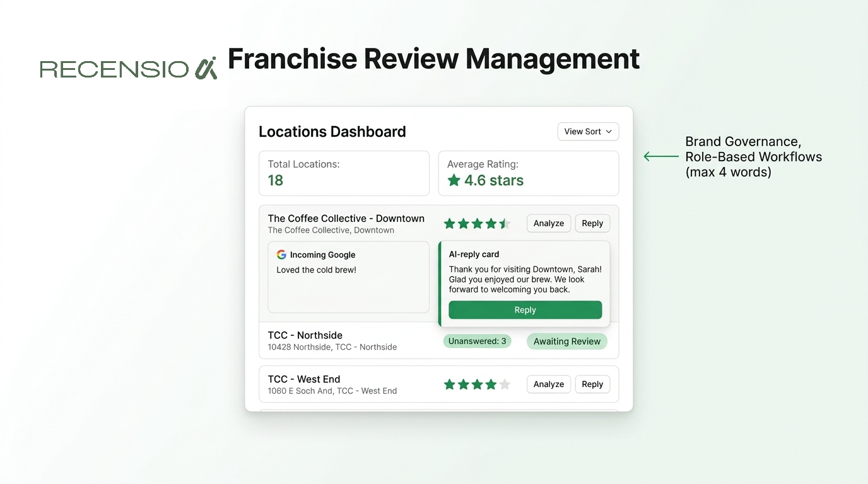Screen dimensions: 868x484
Task: Click the West End star rating
Action: (x=477, y=384)
